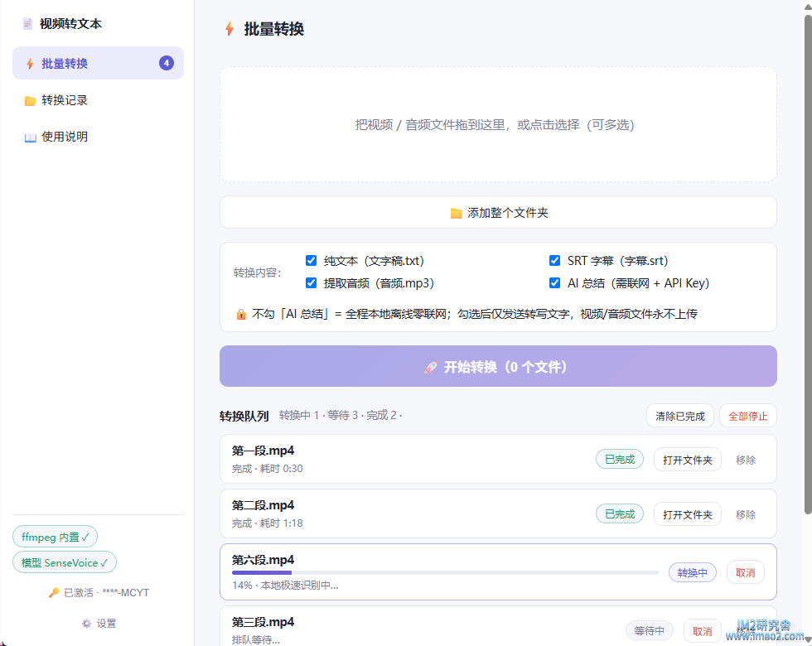Click the 转换队列 heading
Screen dimensions: 812x646
point(244,416)
